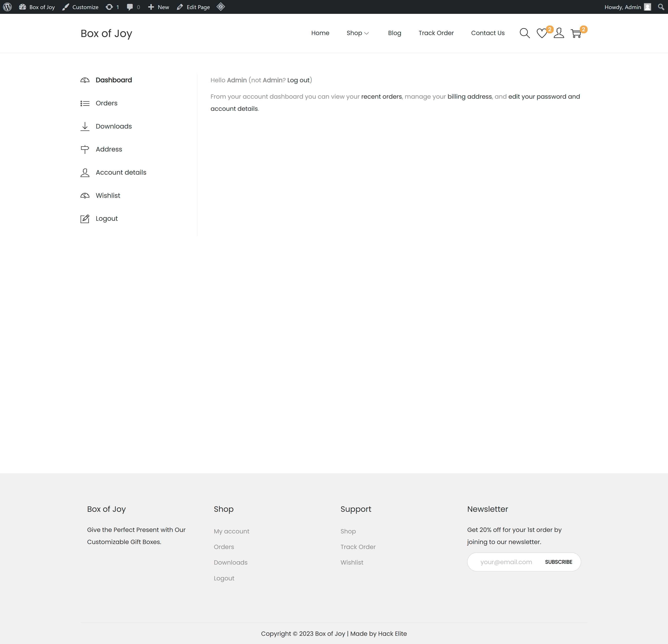
Task: Click the wishlist heart icon in header
Action: [x=542, y=33]
